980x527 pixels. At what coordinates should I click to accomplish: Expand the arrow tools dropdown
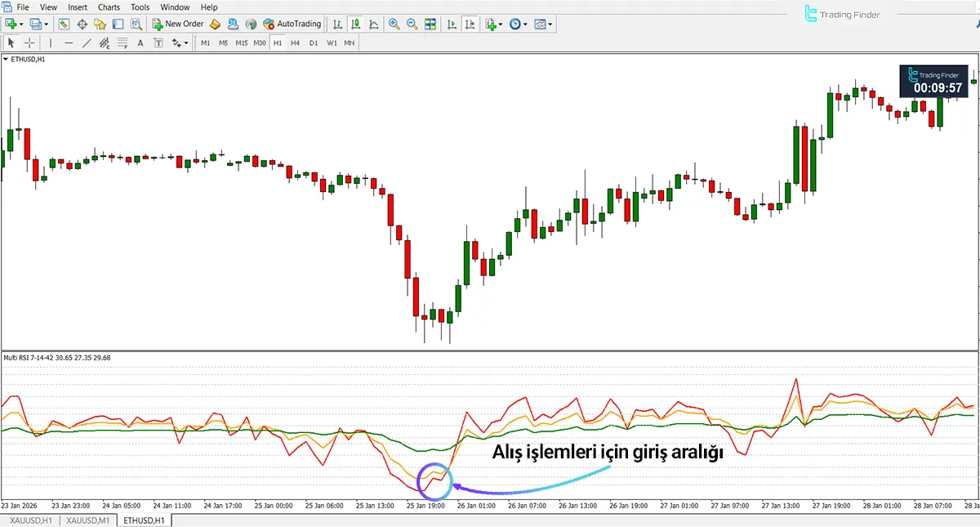pyautogui.click(x=187, y=42)
